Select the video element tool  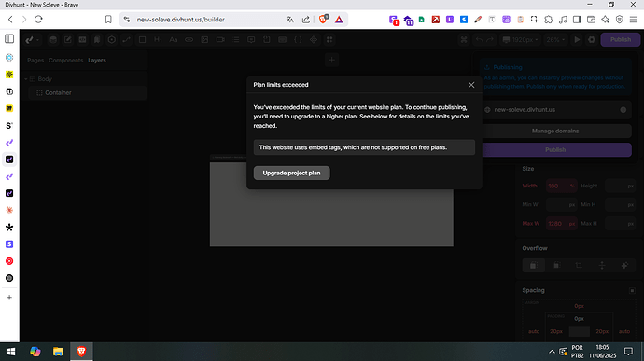pos(220,40)
